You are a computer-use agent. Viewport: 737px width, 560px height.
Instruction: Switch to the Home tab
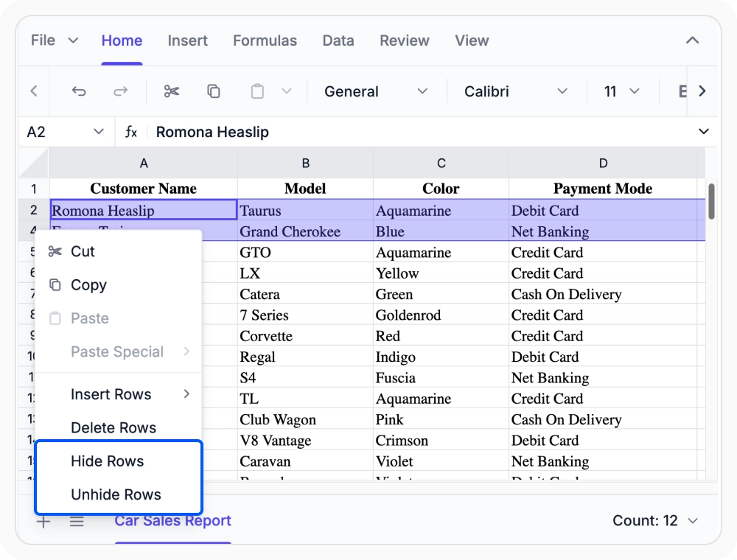tap(122, 41)
